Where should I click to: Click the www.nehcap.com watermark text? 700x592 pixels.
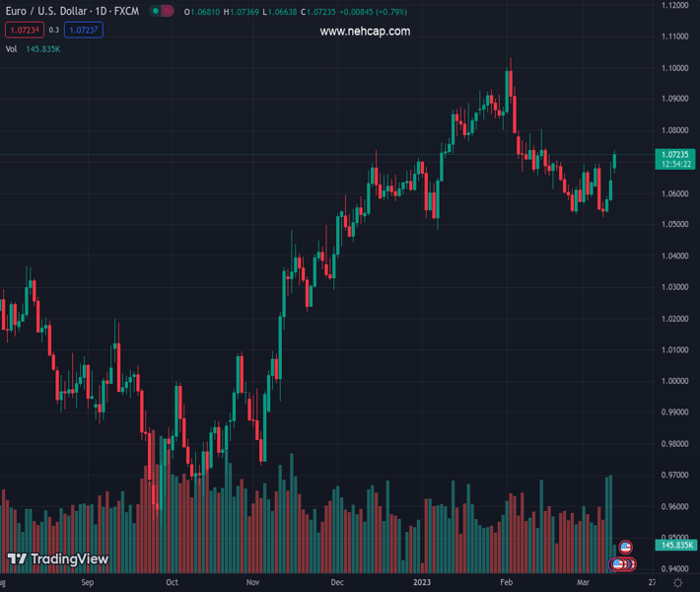click(365, 32)
